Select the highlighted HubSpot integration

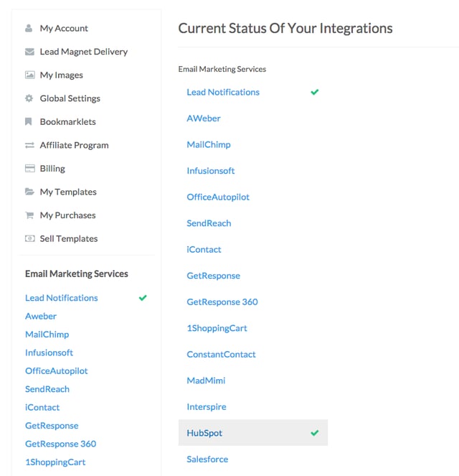[253, 433]
